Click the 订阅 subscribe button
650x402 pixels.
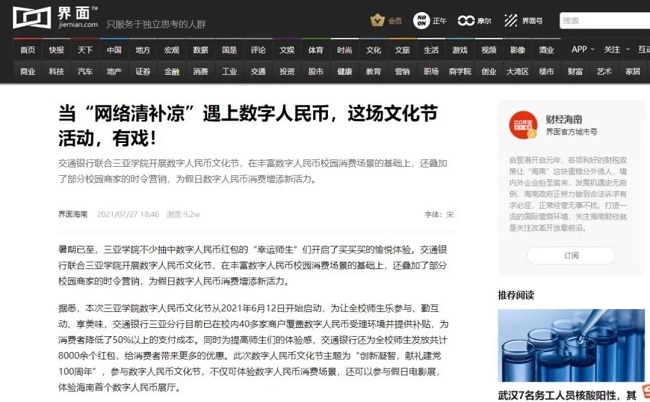pyautogui.click(x=571, y=255)
